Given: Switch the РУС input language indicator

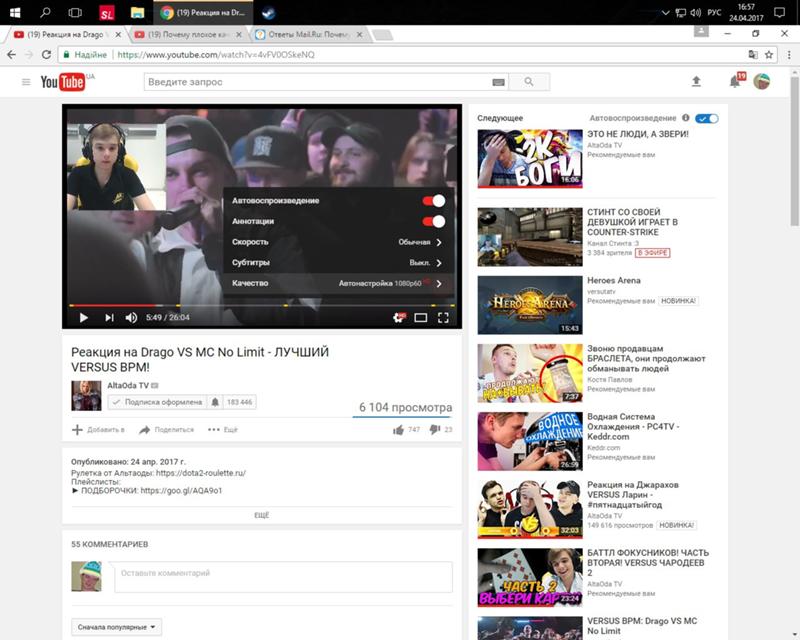Looking at the screenshot, I should point(714,12).
